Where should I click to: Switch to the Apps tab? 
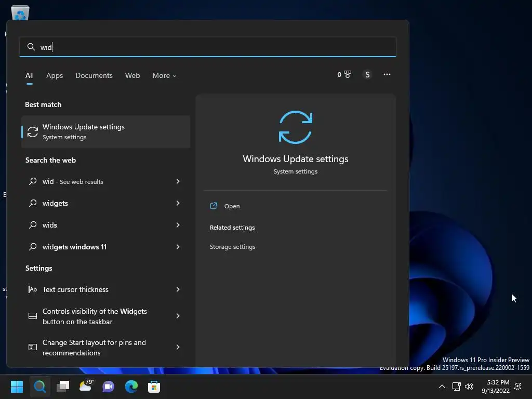coord(55,75)
